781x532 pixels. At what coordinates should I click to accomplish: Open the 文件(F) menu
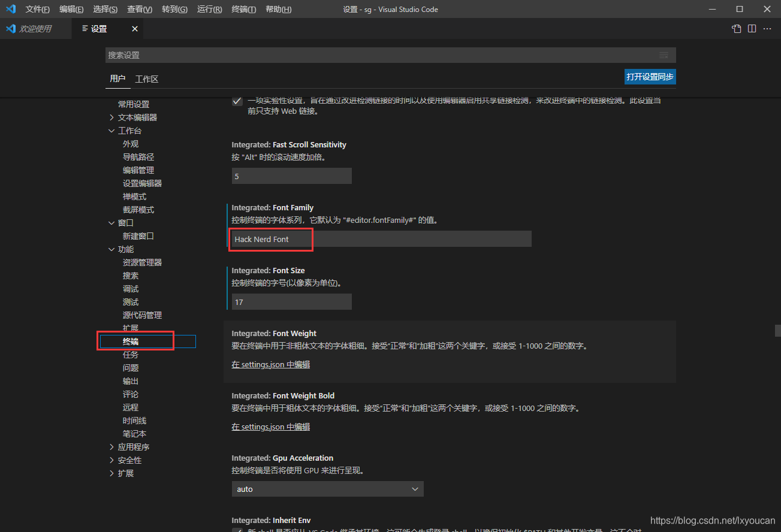pyautogui.click(x=38, y=10)
